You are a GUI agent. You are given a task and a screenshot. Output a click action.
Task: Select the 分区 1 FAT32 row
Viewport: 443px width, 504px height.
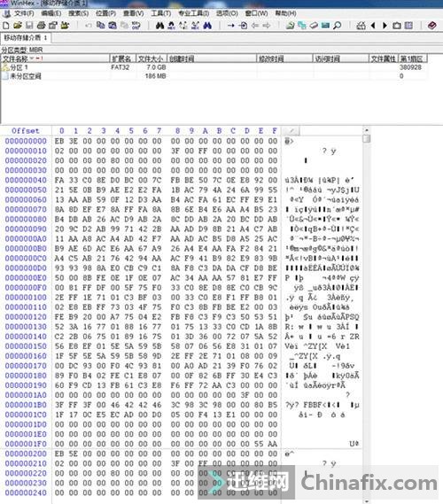tap(214, 67)
